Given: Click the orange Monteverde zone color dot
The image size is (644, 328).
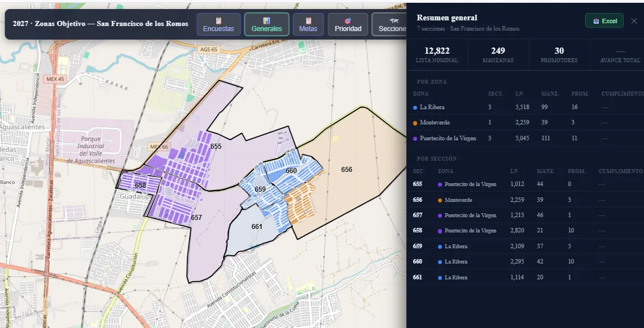Looking at the screenshot, I should pyautogui.click(x=415, y=123).
